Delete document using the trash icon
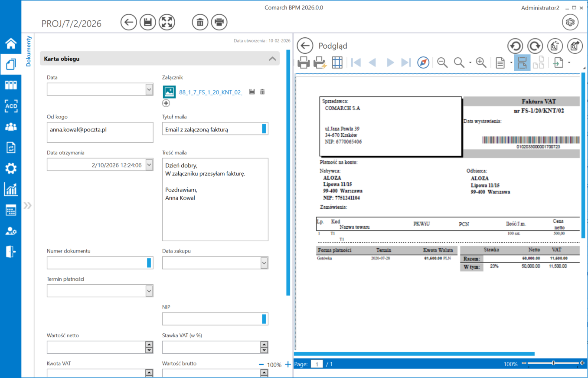The width and height of the screenshot is (588, 378). 200,22
